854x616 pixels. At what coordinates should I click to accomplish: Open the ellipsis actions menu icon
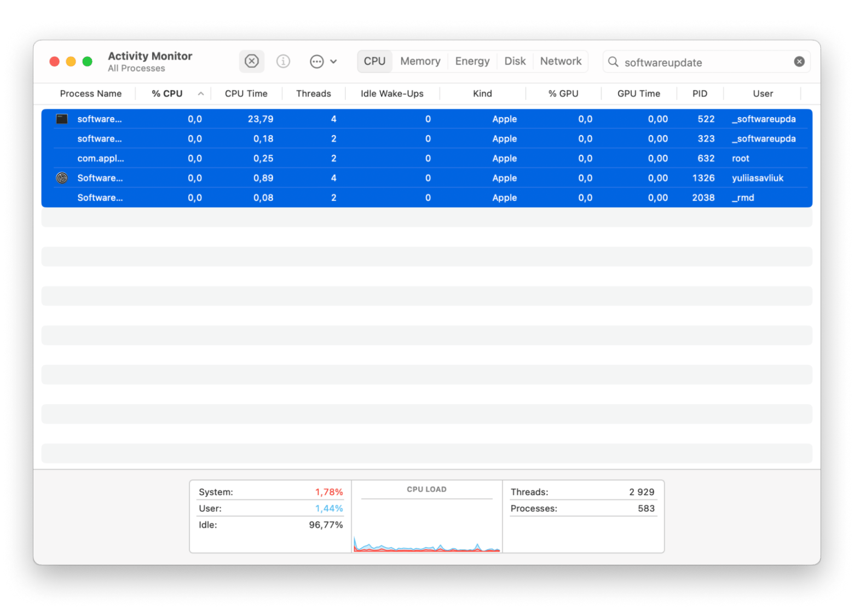click(316, 61)
